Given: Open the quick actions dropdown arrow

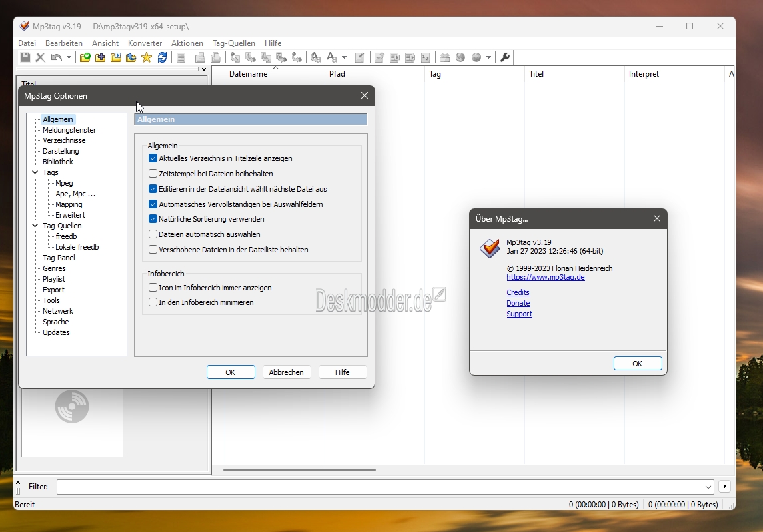Looking at the screenshot, I should (344, 57).
